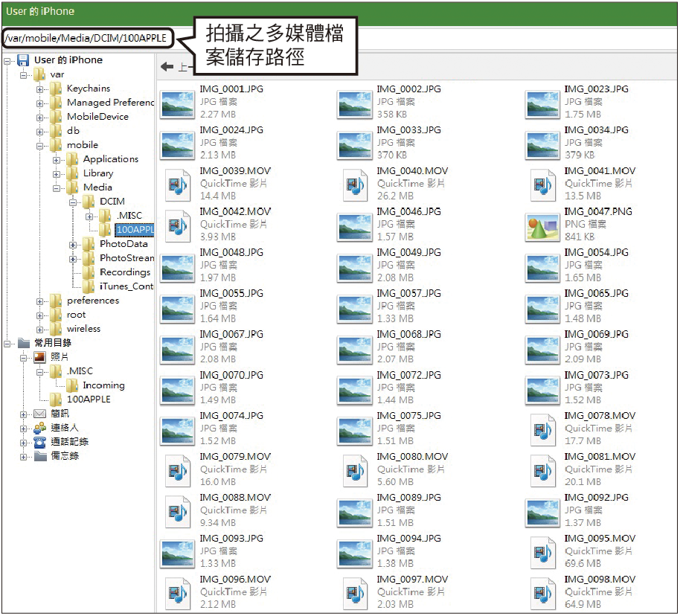680x616 pixels.
Task: Collapse the var folder node
Action: click(23, 75)
